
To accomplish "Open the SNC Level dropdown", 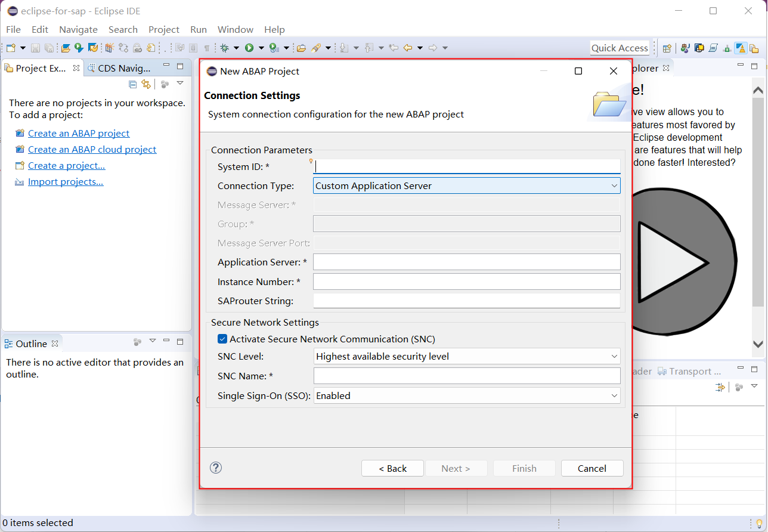I will pyautogui.click(x=467, y=356).
